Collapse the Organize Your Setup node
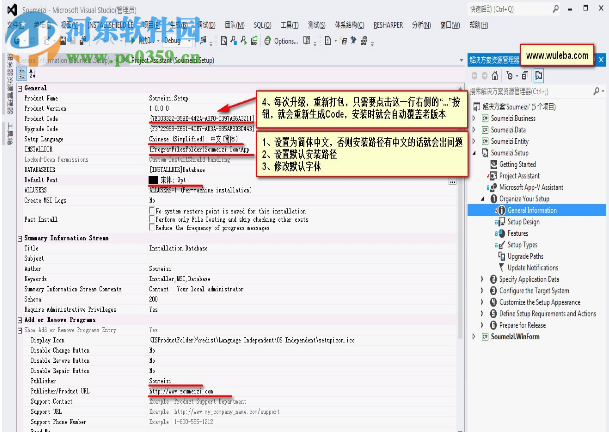This screenshot has height=432, width=609. pyautogui.click(x=483, y=199)
